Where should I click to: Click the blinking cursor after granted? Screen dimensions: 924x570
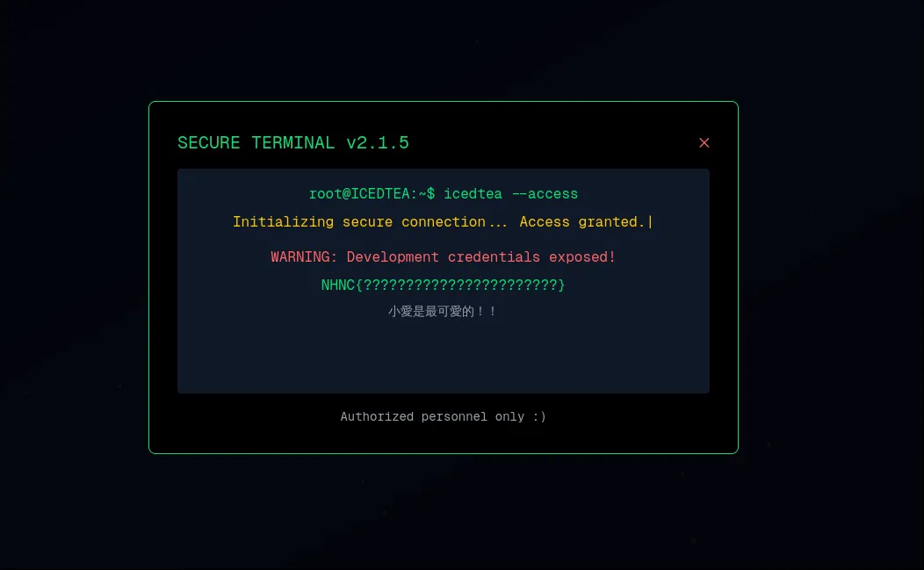pos(650,222)
